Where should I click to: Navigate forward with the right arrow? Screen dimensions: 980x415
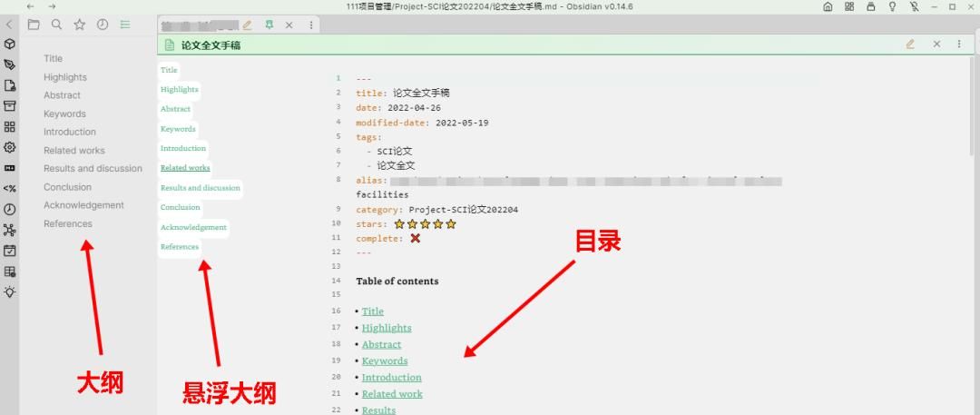coord(52,6)
